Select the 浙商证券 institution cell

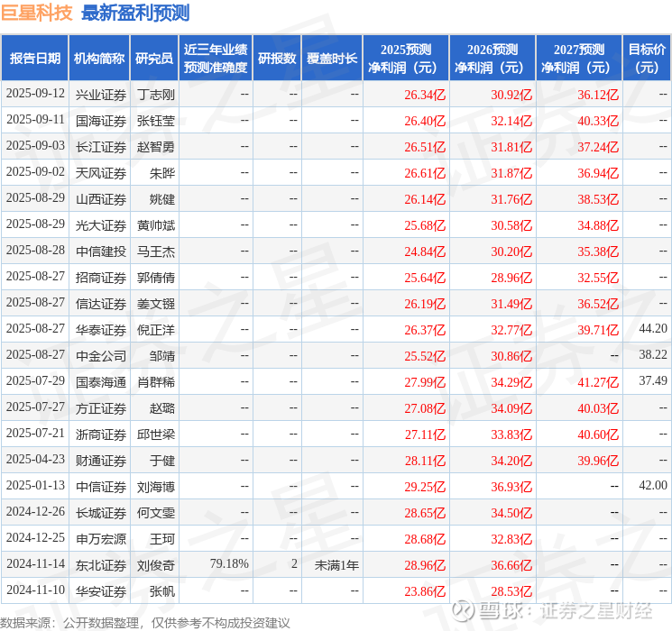click(x=101, y=434)
